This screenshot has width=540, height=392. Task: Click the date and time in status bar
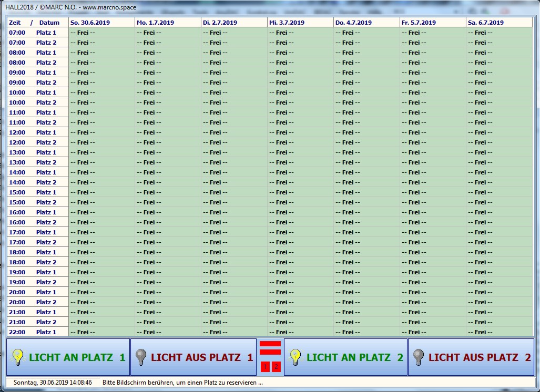click(x=53, y=383)
